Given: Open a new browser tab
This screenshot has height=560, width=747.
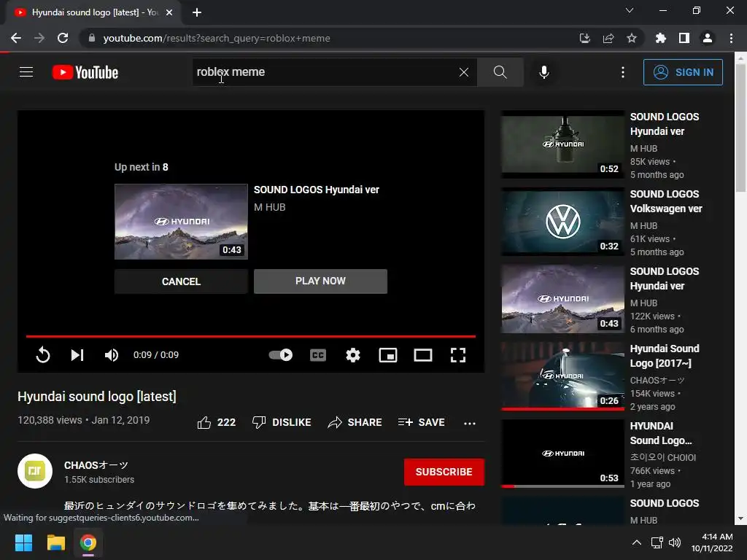Looking at the screenshot, I should [197, 12].
